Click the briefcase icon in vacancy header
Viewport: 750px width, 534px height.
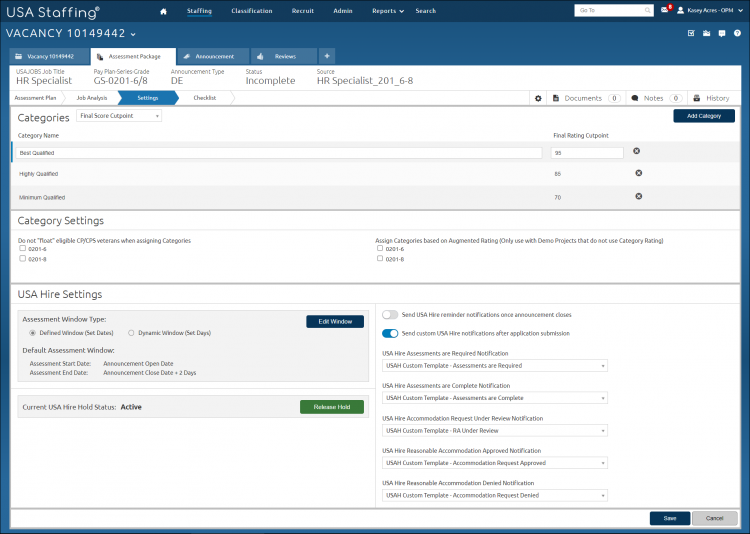coord(706,33)
